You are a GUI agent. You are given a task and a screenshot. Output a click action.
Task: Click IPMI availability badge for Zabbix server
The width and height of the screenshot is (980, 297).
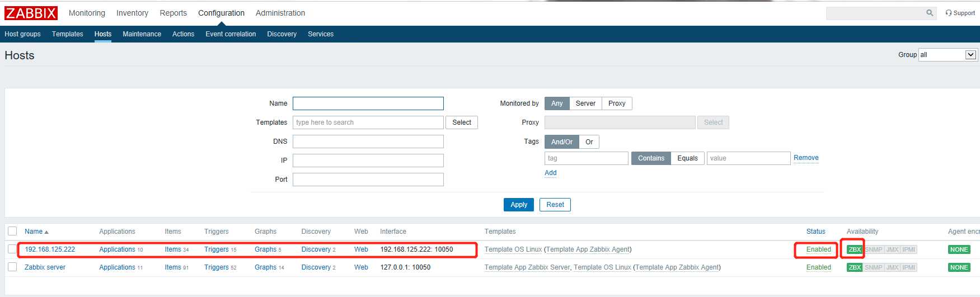click(x=909, y=267)
